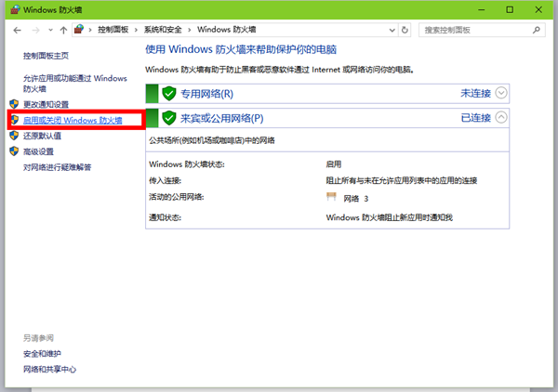This screenshot has height=392, width=558.
Task: Click the 来宾或公用网络(P) section title
Action: pos(222,118)
